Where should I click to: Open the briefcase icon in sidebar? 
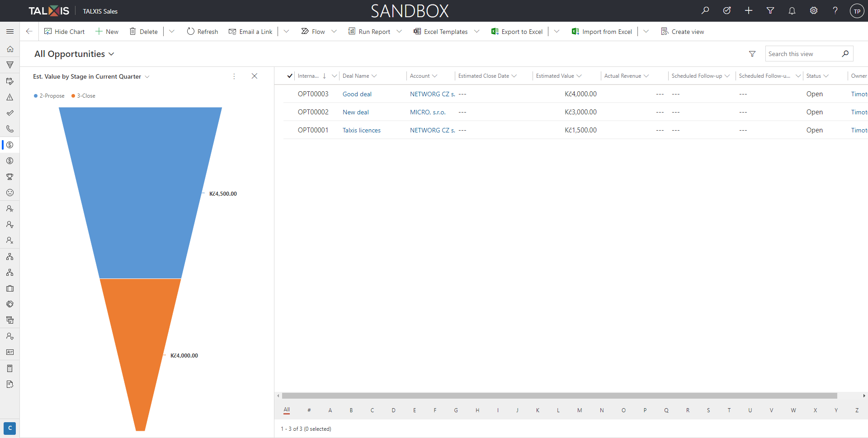10,288
